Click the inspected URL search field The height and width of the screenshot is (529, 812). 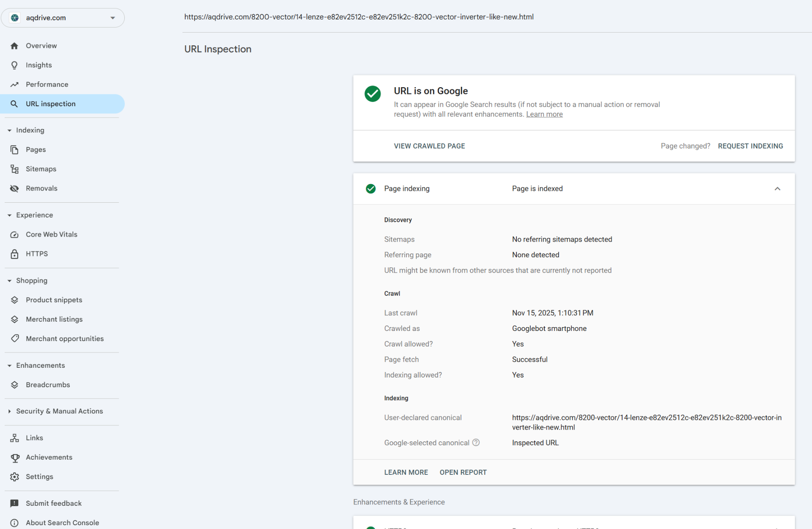tap(359, 17)
